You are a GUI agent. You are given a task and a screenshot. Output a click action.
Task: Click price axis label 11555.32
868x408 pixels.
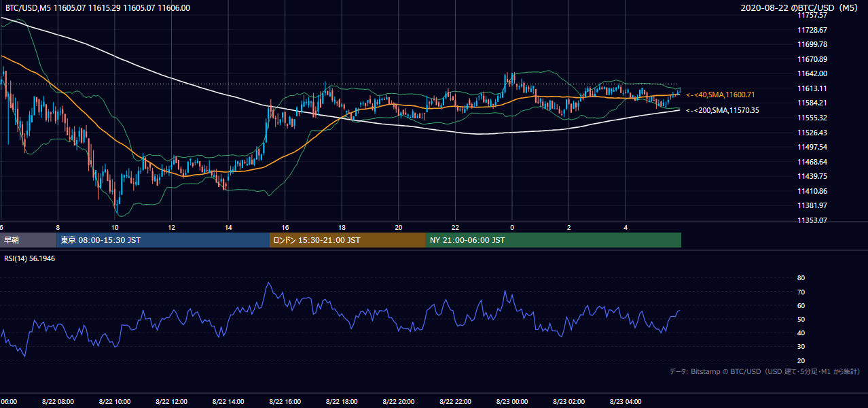[x=812, y=118]
